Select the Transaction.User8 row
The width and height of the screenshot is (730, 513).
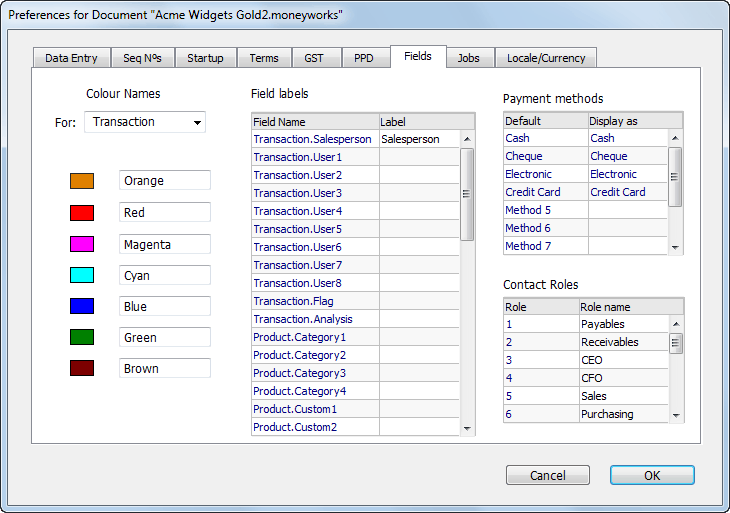click(356, 283)
